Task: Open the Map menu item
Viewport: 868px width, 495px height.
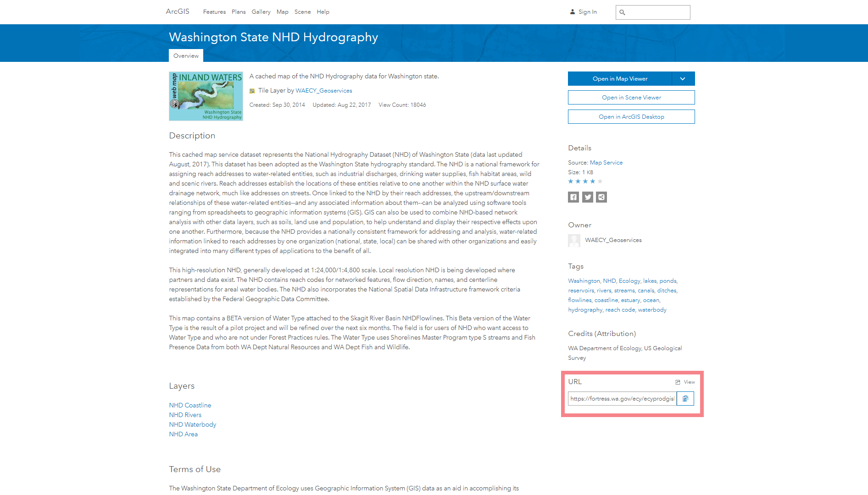Action: tap(283, 12)
